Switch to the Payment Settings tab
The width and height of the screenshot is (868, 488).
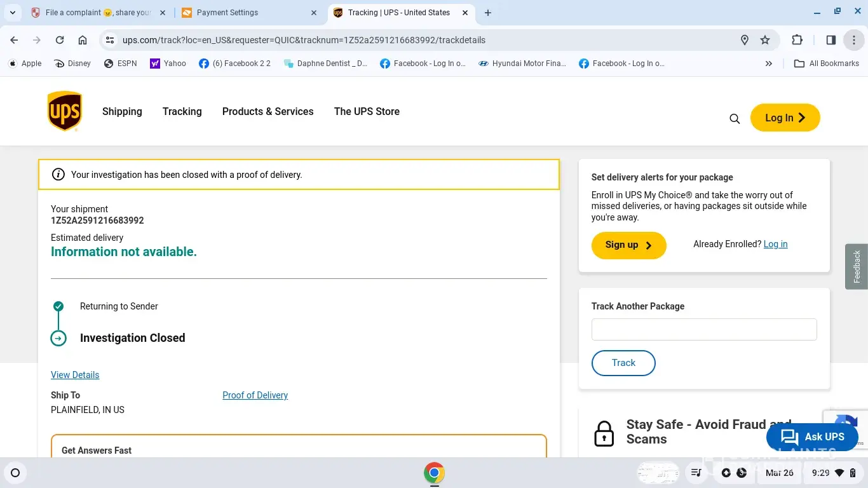(x=248, y=13)
